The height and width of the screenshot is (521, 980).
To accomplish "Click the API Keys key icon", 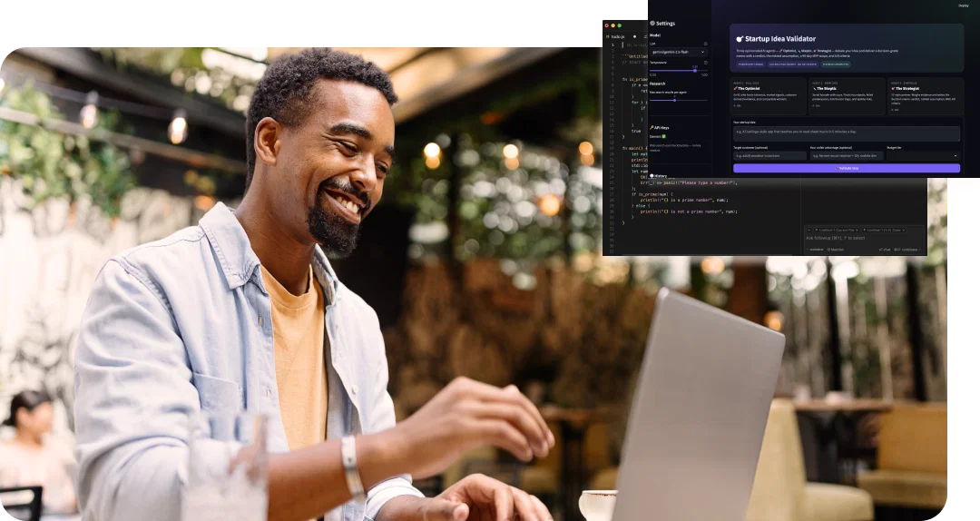I will tap(652, 128).
